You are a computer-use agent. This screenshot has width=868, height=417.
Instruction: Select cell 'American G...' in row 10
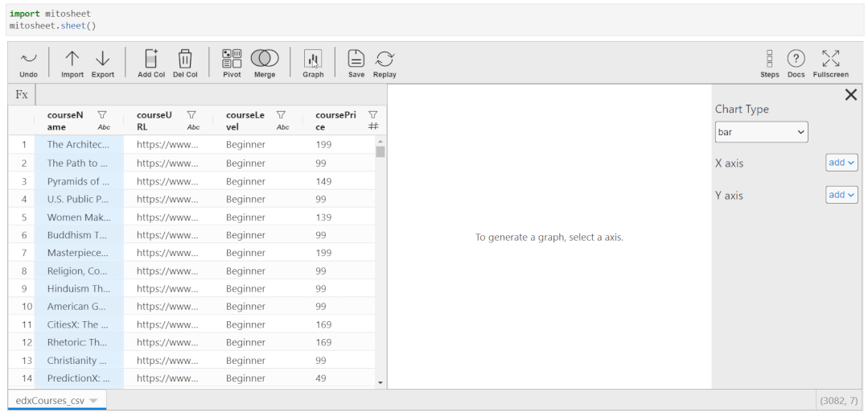(79, 306)
